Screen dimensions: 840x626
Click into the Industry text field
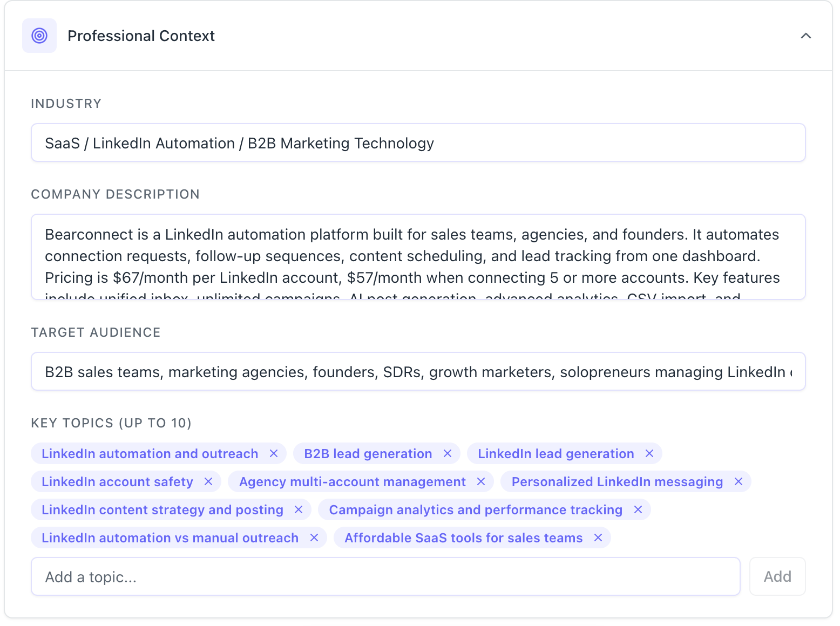click(x=418, y=143)
